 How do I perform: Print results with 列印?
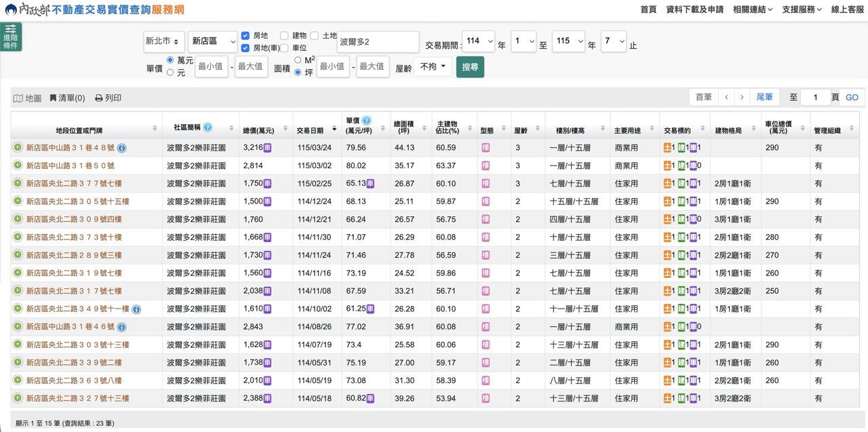[x=108, y=98]
